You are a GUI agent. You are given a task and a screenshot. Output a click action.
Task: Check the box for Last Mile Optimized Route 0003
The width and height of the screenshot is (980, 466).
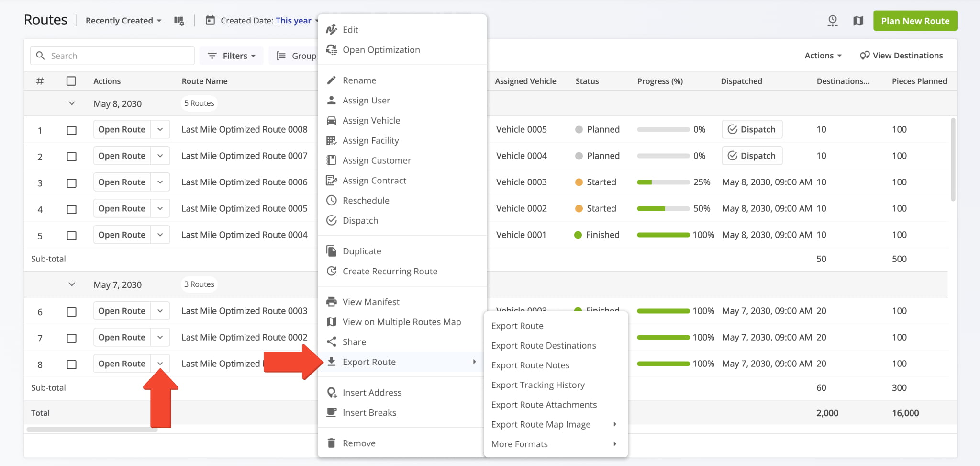coord(71,312)
